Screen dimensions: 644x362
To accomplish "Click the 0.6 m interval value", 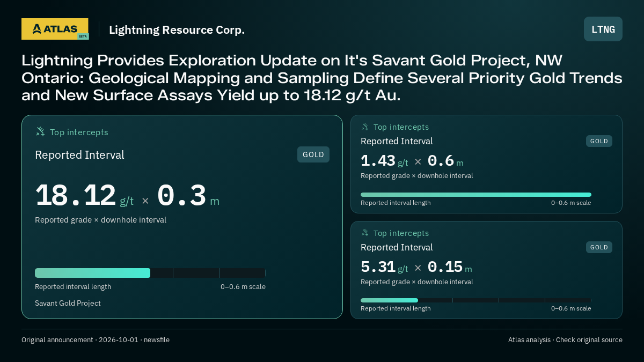I will click(445, 161).
